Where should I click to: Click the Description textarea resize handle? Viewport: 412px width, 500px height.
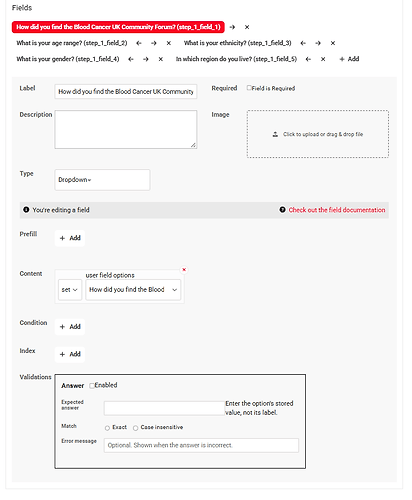[x=193, y=145]
